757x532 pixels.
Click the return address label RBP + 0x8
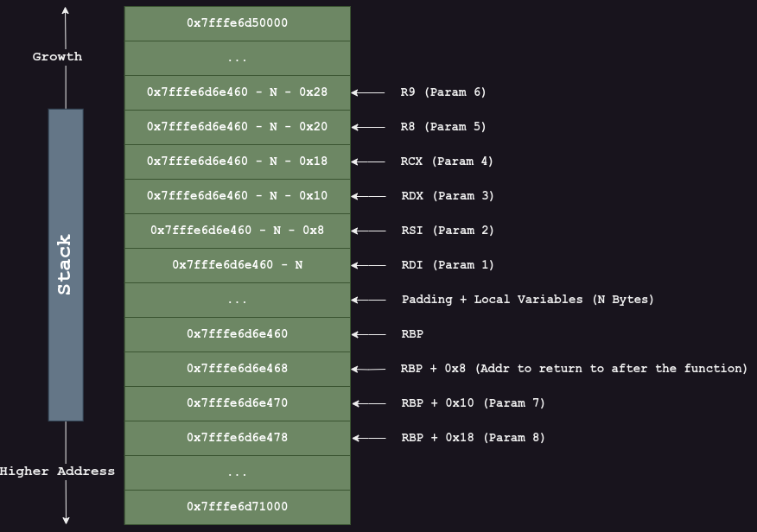pyautogui.click(x=574, y=369)
